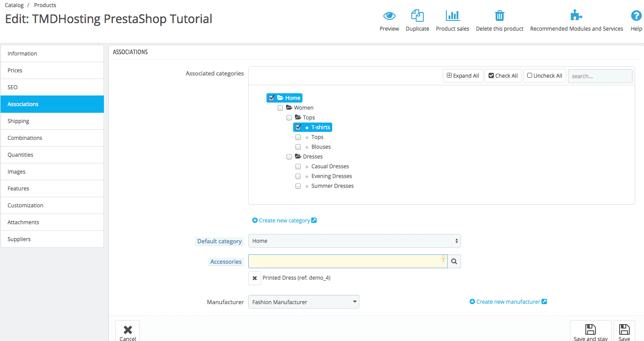Click Create new category link
The height and width of the screenshot is (341, 644).
tap(284, 220)
